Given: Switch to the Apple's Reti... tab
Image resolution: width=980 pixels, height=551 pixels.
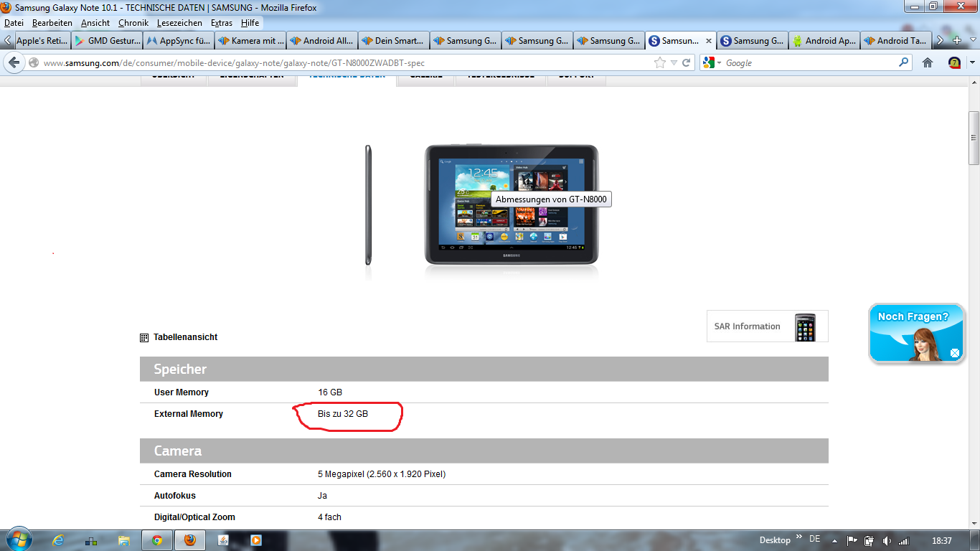Looking at the screenshot, I should tap(42, 41).
